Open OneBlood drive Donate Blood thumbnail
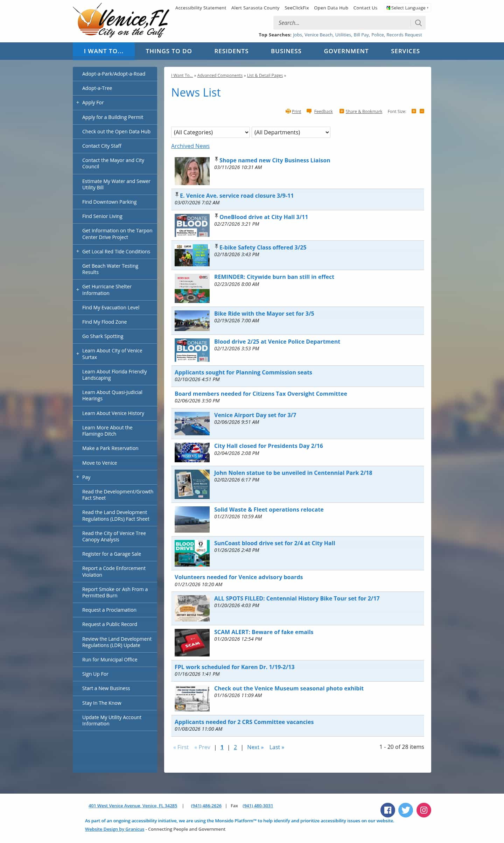This screenshot has width=504, height=843. (x=192, y=225)
